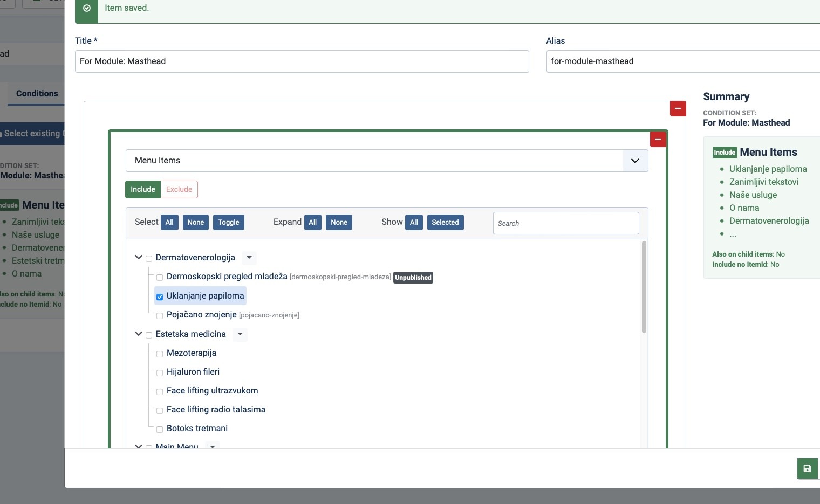Tick the Dermatovenerologija parent checkbox
The height and width of the screenshot is (504, 820).
click(149, 258)
